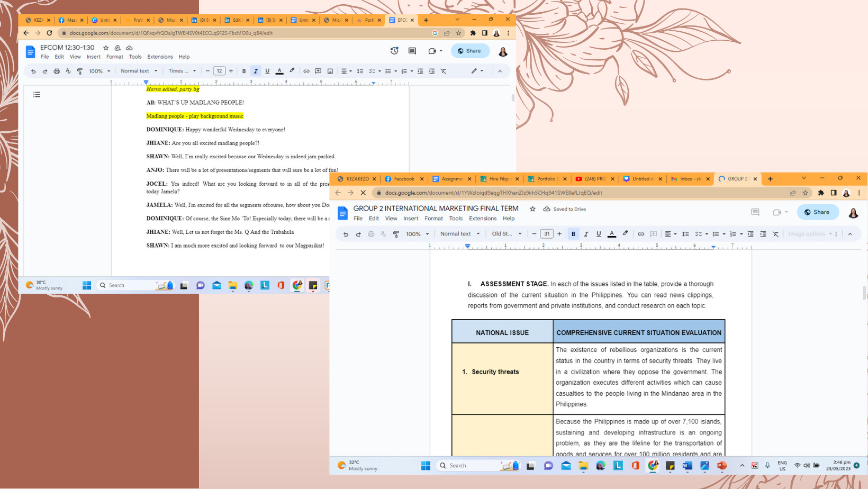The width and height of the screenshot is (868, 489).
Task: Toggle underline in the EFCOM document toolbar
Action: point(267,71)
